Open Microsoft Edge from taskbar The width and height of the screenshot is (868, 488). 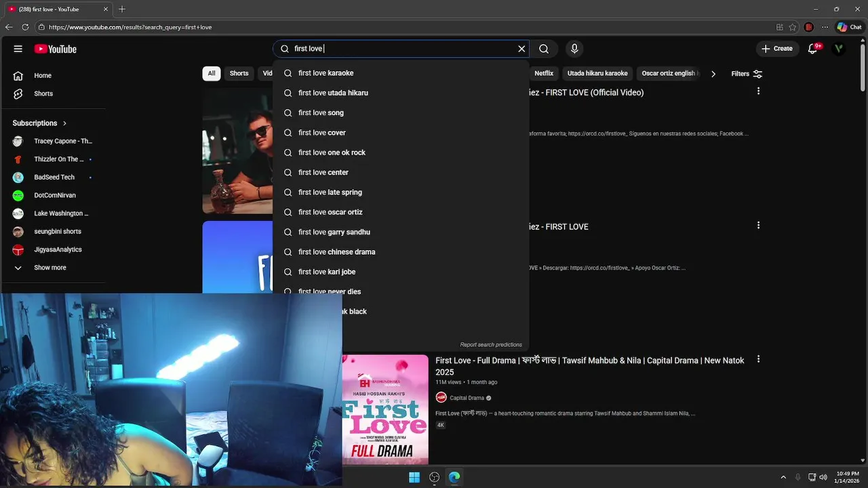tap(454, 477)
